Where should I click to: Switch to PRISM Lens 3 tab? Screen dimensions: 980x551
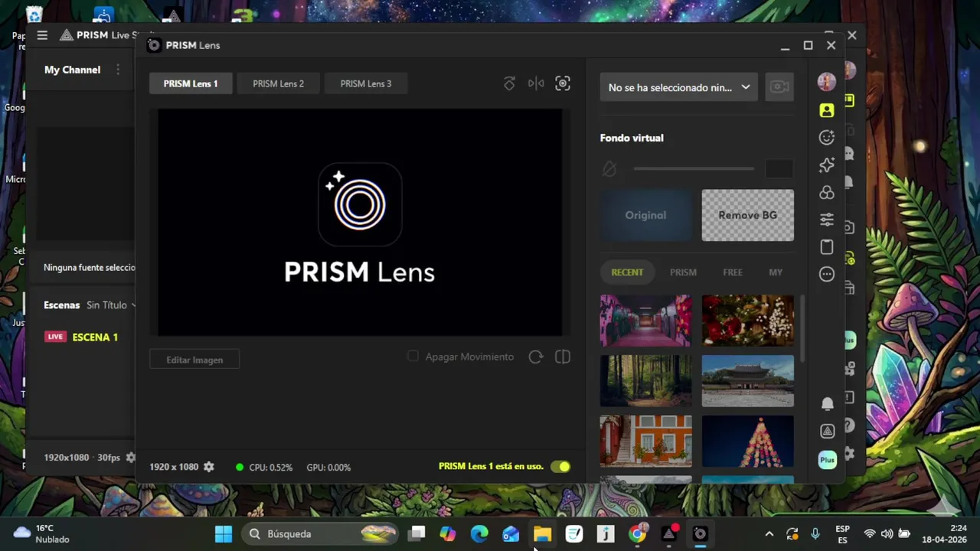pos(366,83)
